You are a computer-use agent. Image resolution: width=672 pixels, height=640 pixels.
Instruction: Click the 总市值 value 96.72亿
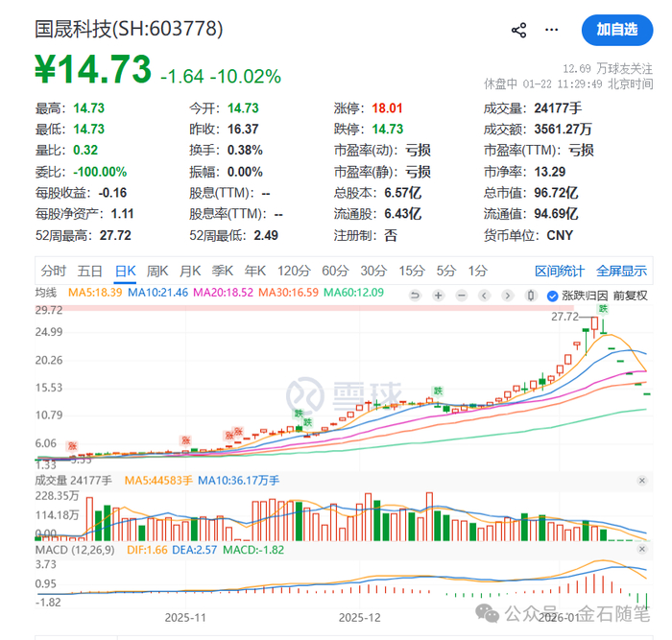(556, 193)
